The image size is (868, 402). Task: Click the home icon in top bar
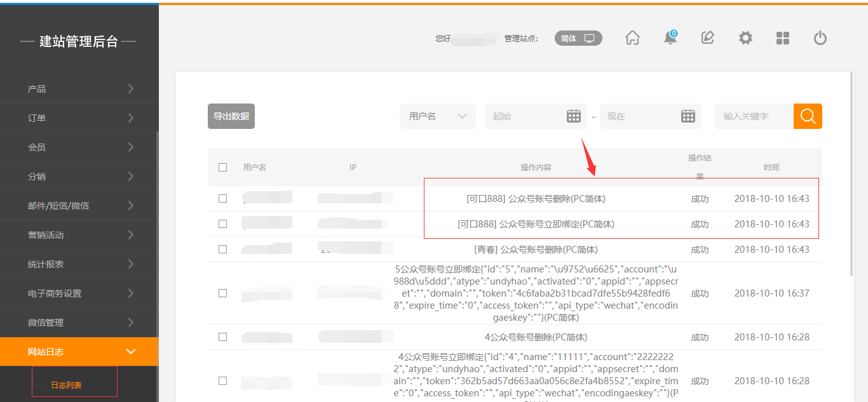632,38
